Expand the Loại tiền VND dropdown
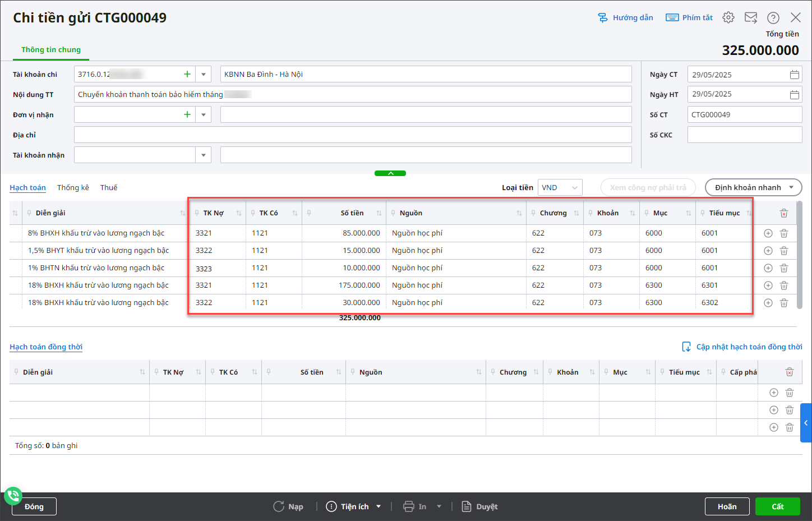The image size is (812, 521). point(574,187)
